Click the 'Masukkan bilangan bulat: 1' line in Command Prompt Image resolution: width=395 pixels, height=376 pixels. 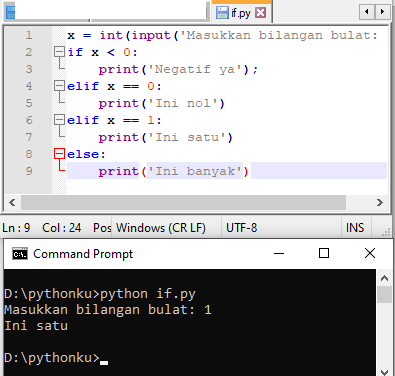pos(108,310)
